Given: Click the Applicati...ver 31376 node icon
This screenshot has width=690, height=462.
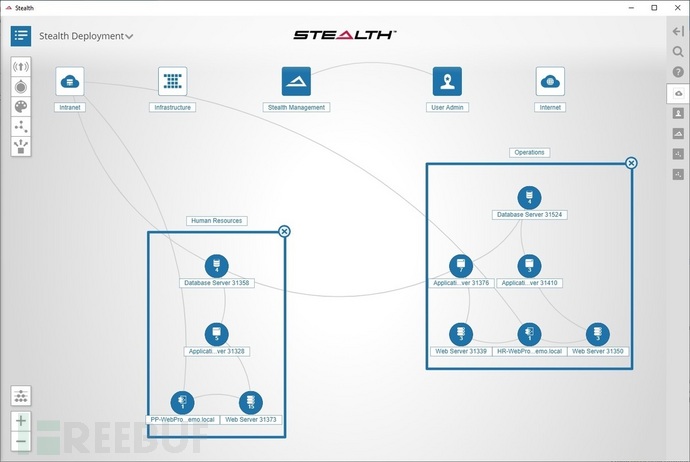Looking at the screenshot, I should [461, 266].
